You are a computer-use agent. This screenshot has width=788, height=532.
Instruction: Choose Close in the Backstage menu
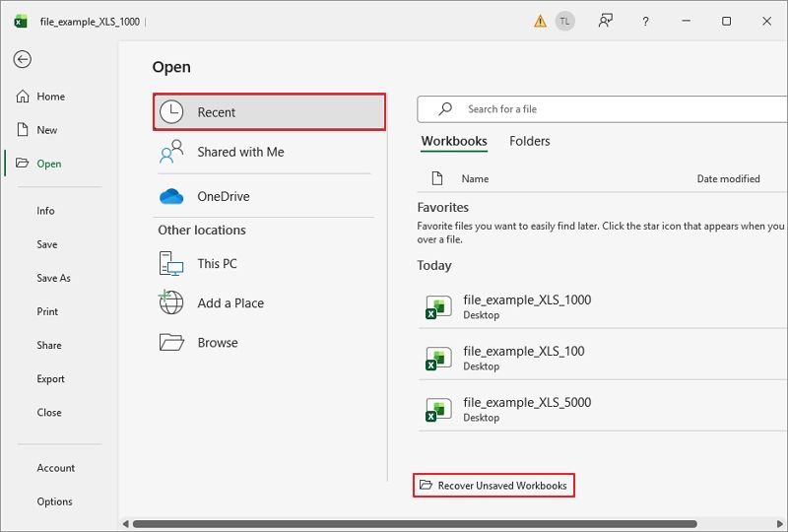pos(48,413)
